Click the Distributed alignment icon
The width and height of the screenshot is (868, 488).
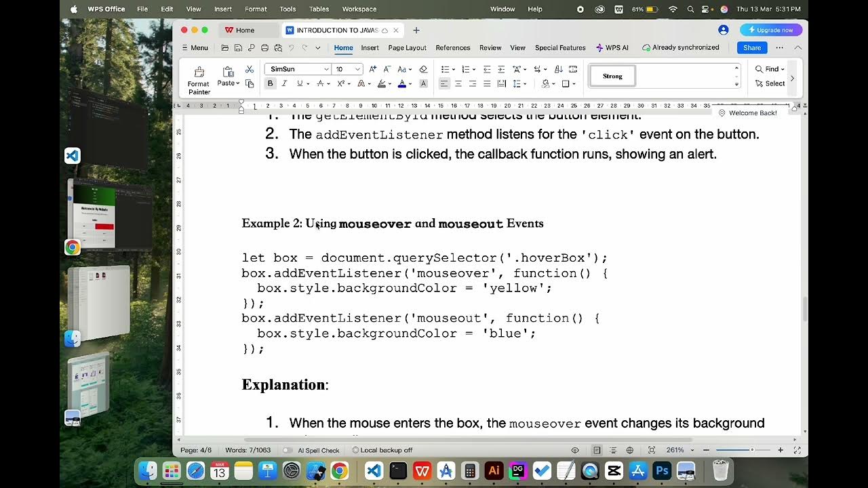click(x=502, y=83)
